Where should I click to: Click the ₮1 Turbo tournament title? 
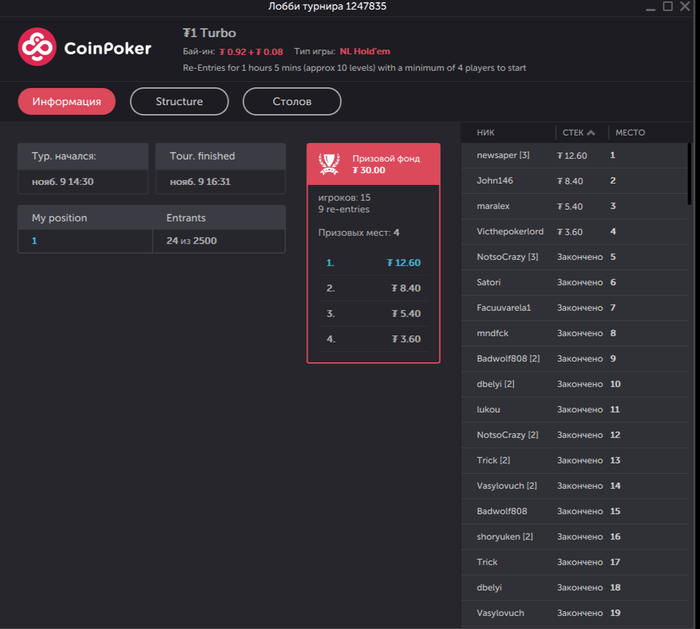click(x=209, y=33)
